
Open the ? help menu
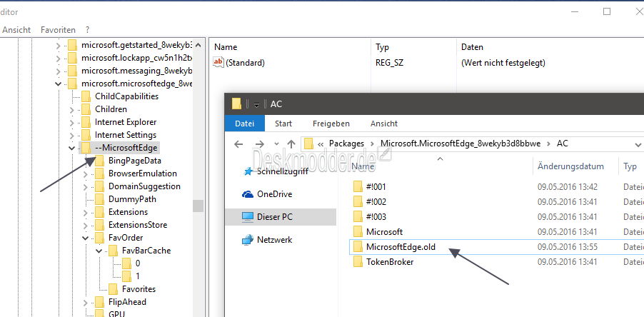[x=88, y=30]
